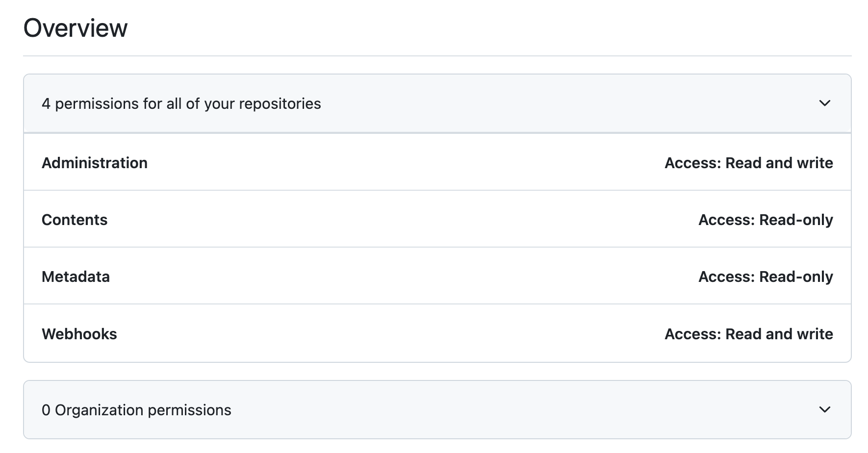The height and width of the screenshot is (453, 868).
Task: Click the '4 permissions' title text
Action: pos(181,103)
